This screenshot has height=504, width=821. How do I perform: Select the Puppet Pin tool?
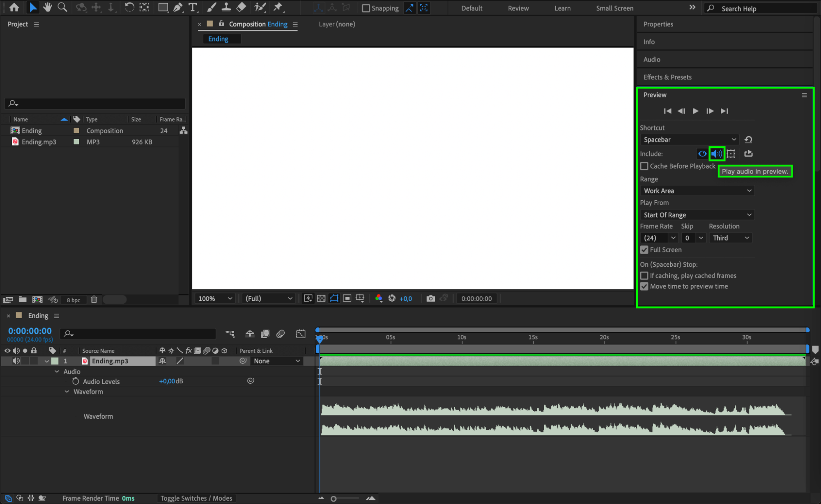tap(278, 7)
